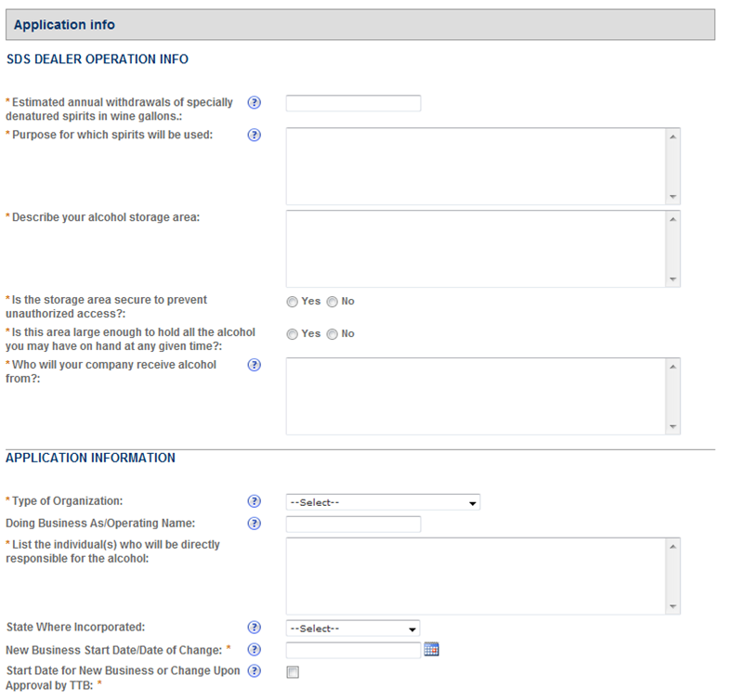Image resolution: width=733 pixels, height=700 pixels.
Task: Select No for storage area secure
Action: tap(332, 302)
